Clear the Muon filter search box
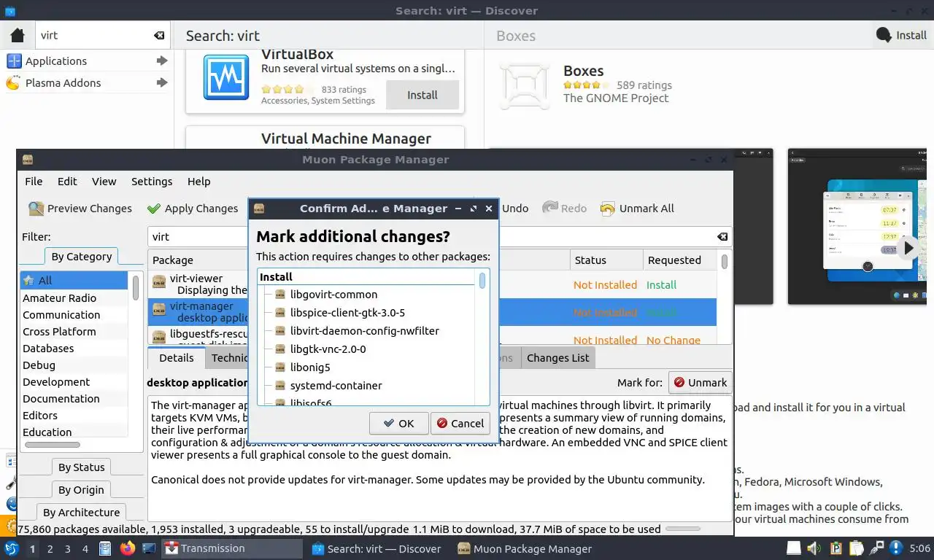Viewport: 934px width, 560px height. pyautogui.click(x=722, y=237)
